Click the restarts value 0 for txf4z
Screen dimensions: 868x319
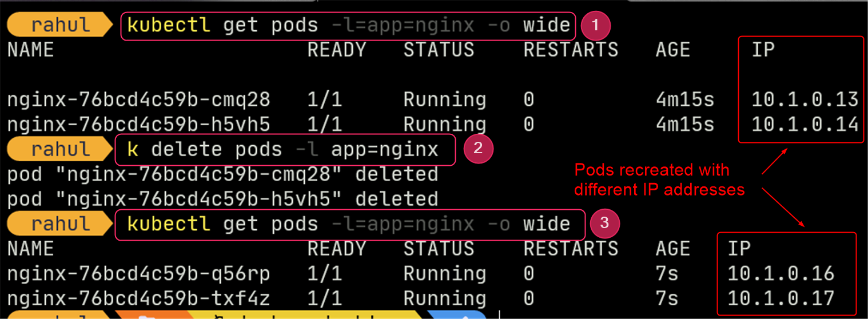click(529, 298)
